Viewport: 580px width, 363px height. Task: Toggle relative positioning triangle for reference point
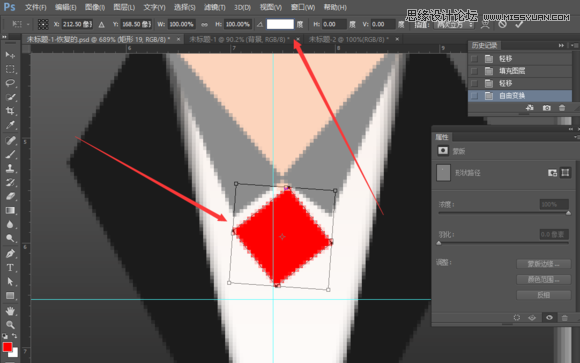(x=101, y=25)
